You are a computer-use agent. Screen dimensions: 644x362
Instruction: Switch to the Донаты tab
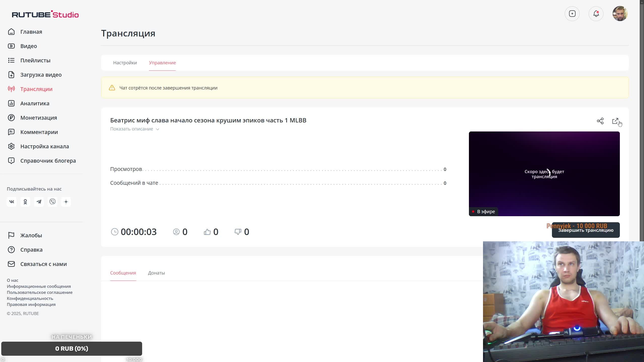coord(156,273)
